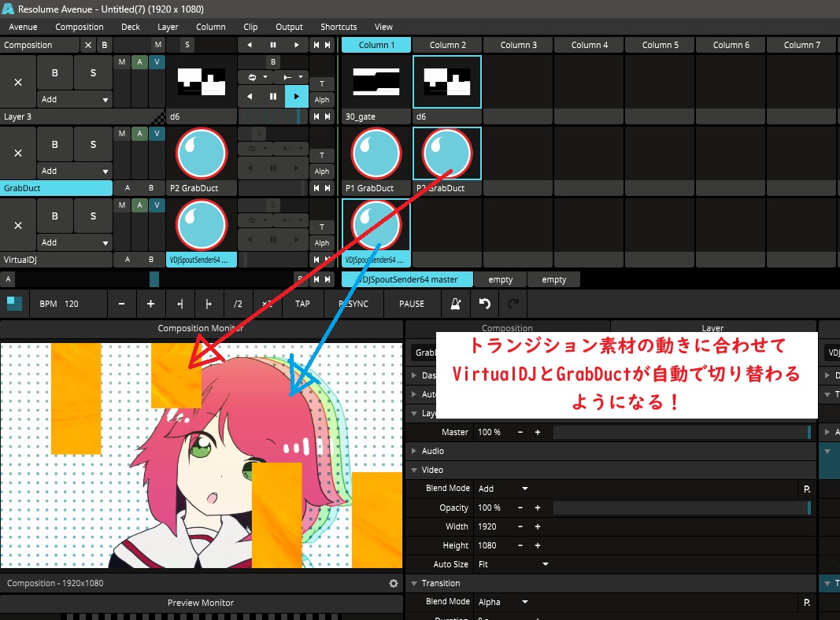Jump to next column in header
Viewport: 840px width, 620px height.
click(327, 45)
